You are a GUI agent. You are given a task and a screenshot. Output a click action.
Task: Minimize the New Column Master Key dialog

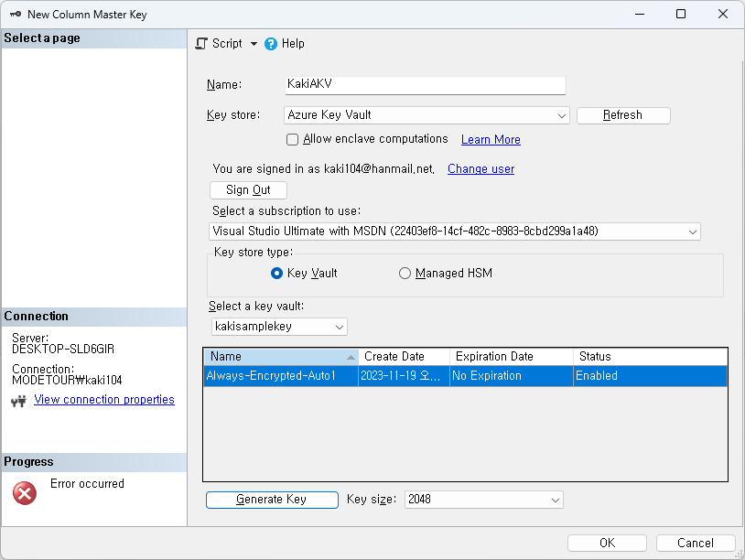point(640,15)
